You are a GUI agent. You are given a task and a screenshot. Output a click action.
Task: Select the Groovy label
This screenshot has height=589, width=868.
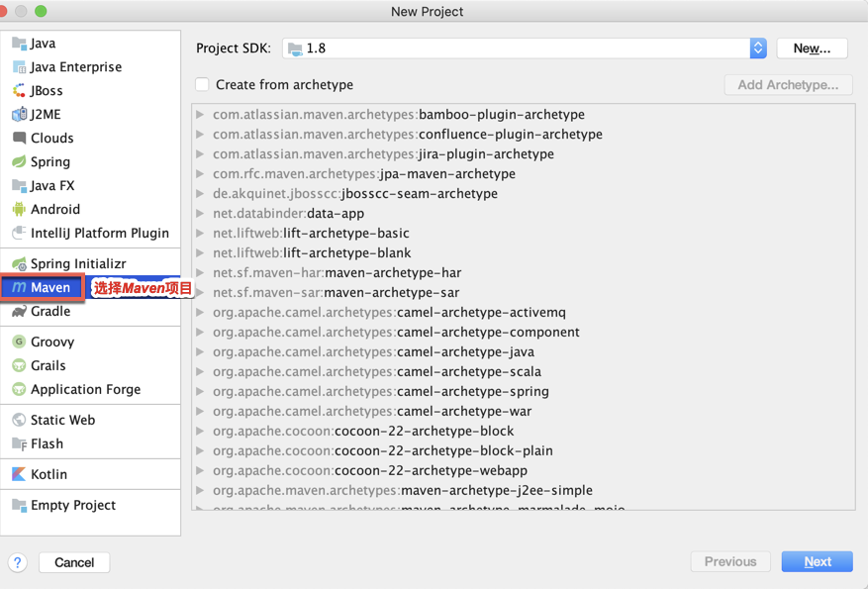coord(52,342)
